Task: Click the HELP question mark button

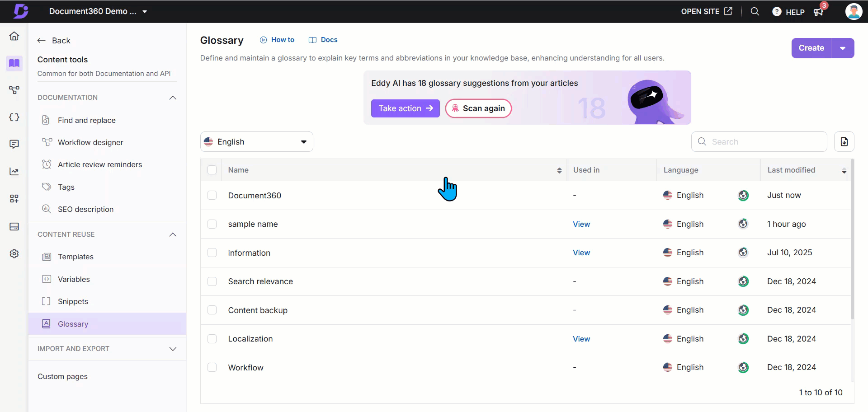Action: click(x=788, y=12)
